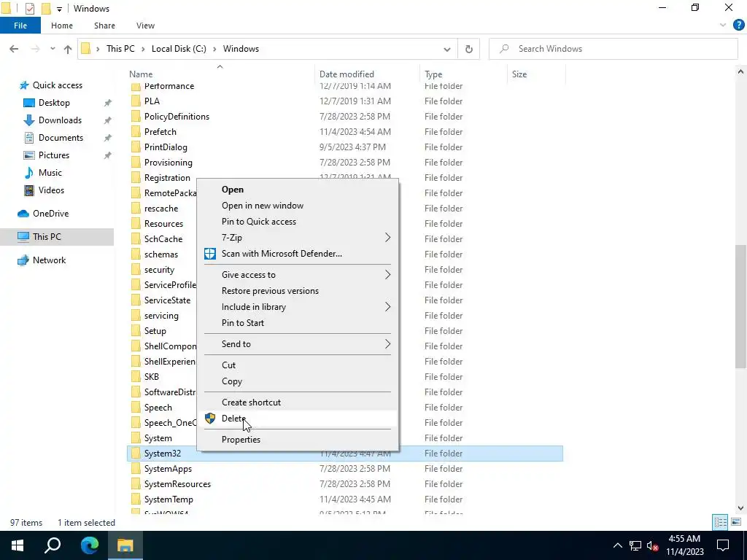
Task: Choose Open from the context menu
Action: (298, 190)
